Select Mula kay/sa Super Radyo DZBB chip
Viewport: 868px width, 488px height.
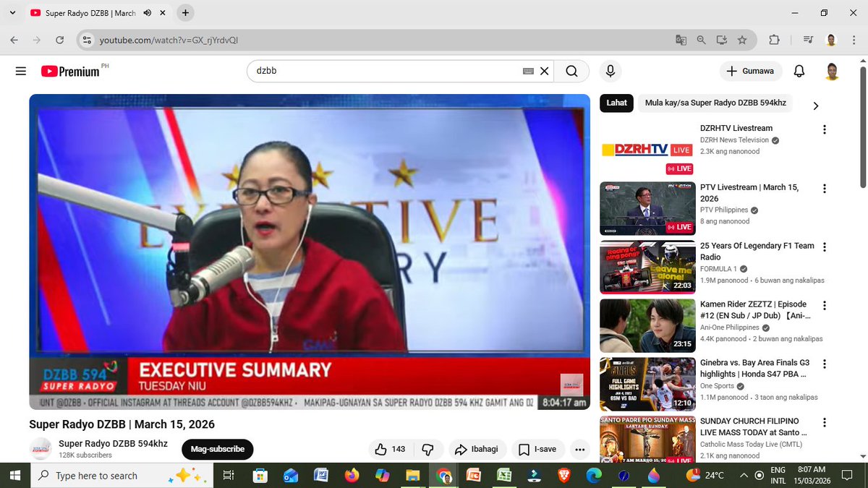point(715,103)
